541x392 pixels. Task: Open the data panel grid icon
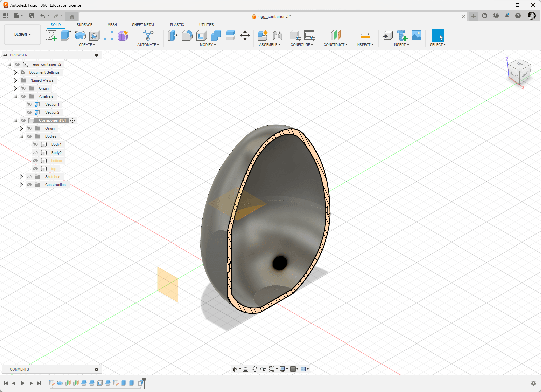tap(6, 16)
